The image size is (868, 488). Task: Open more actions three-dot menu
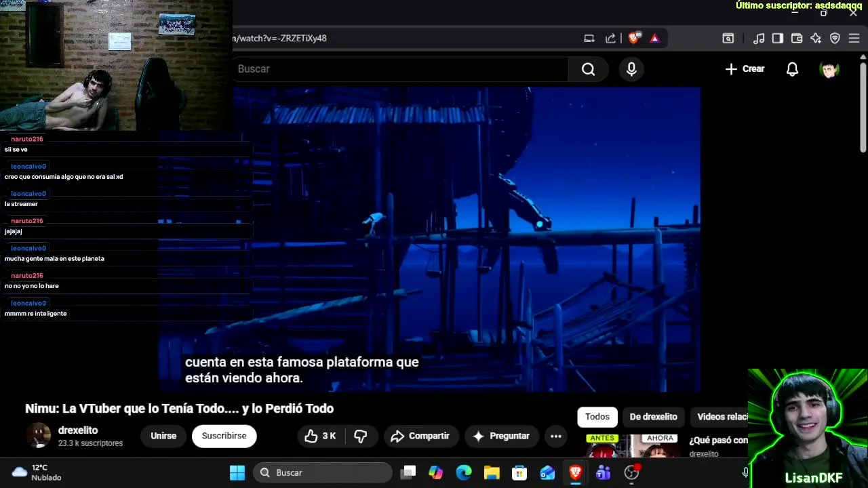pyautogui.click(x=556, y=436)
